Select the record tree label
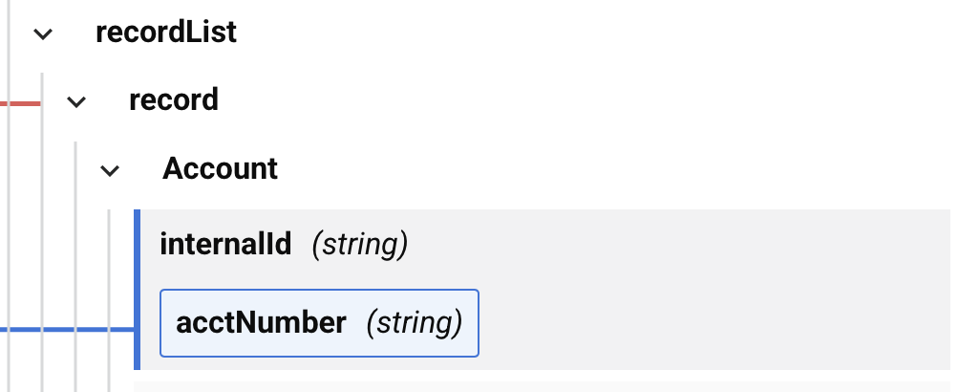 tap(174, 99)
